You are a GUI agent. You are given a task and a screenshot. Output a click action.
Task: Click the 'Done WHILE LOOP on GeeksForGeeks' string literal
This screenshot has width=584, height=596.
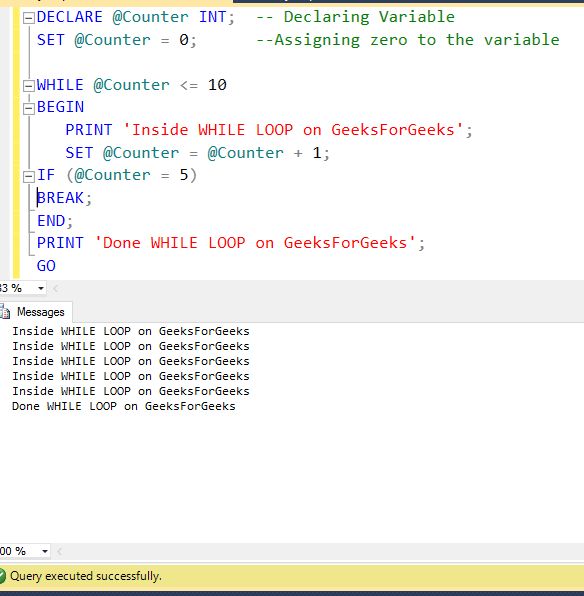coord(255,243)
